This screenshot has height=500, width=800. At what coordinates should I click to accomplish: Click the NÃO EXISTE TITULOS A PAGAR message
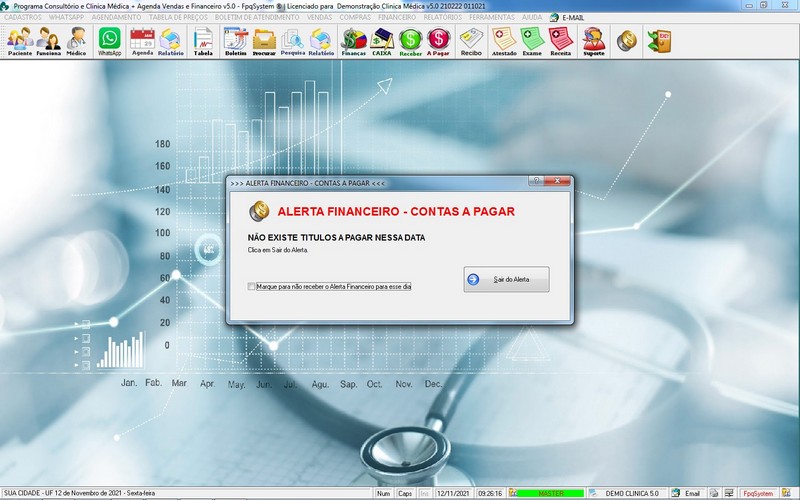click(x=336, y=237)
